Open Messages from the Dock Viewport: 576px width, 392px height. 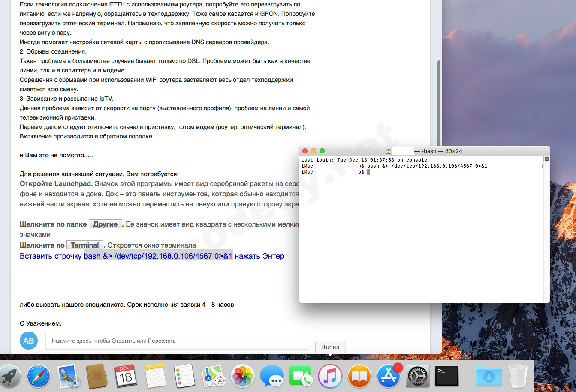[272, 377]
